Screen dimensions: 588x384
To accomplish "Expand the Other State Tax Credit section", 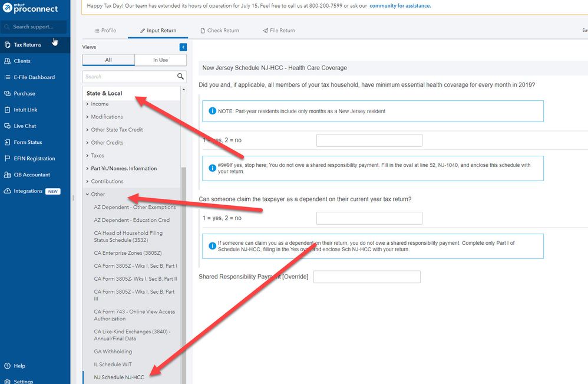I will point(116,130).
